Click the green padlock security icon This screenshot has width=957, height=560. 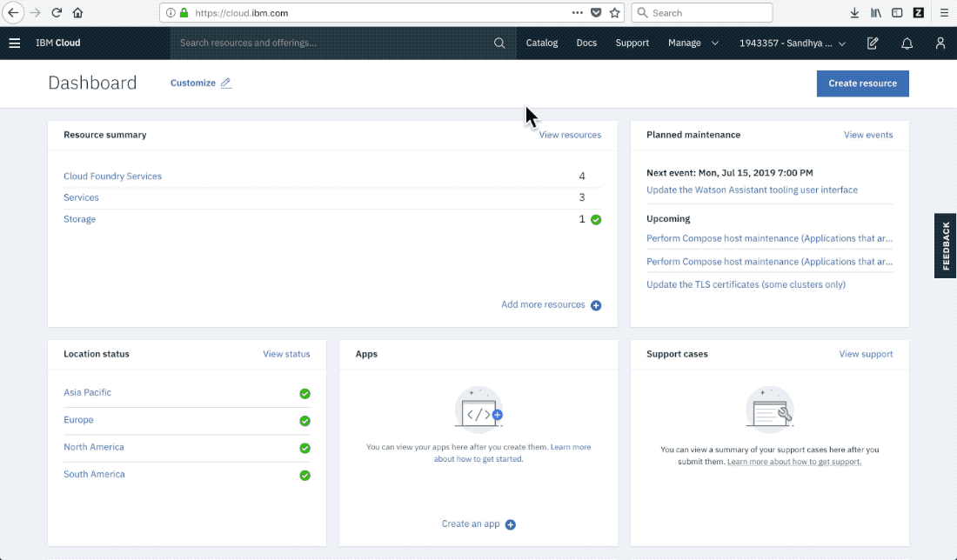point(184,13)
